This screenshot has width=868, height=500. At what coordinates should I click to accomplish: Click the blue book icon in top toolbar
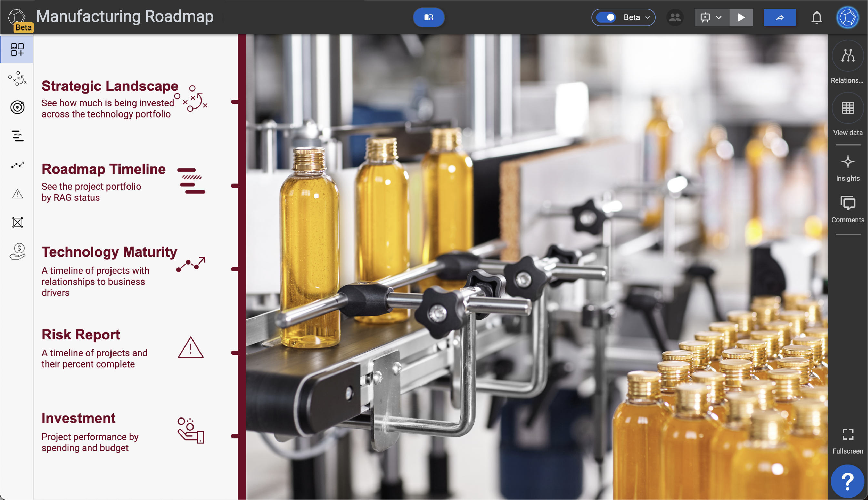pos(428,17)
